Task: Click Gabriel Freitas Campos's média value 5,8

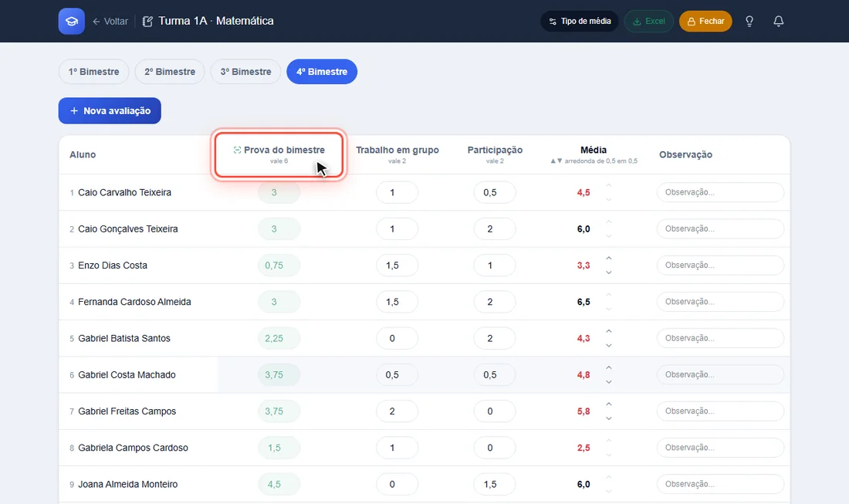Action: coord(583,411)
